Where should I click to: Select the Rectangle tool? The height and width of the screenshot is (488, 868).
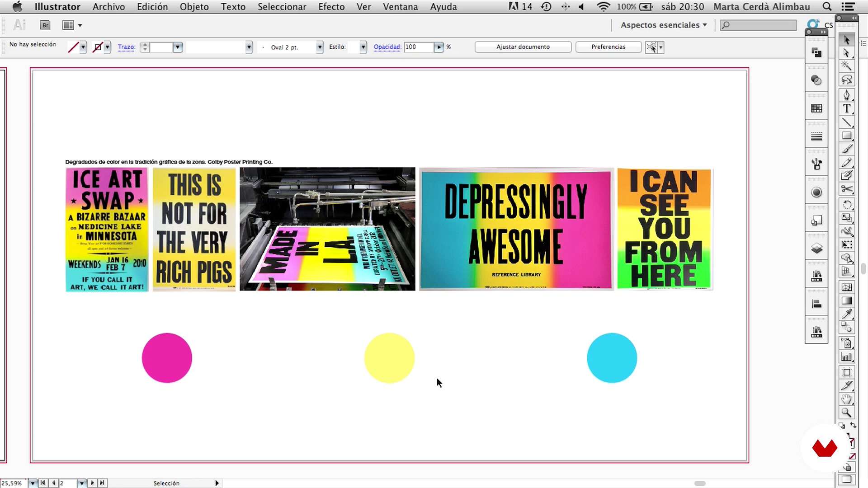(847, 136)
